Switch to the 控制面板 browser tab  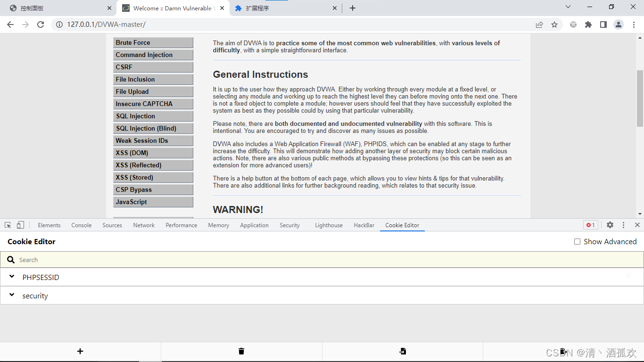click(x=60, y=8)
